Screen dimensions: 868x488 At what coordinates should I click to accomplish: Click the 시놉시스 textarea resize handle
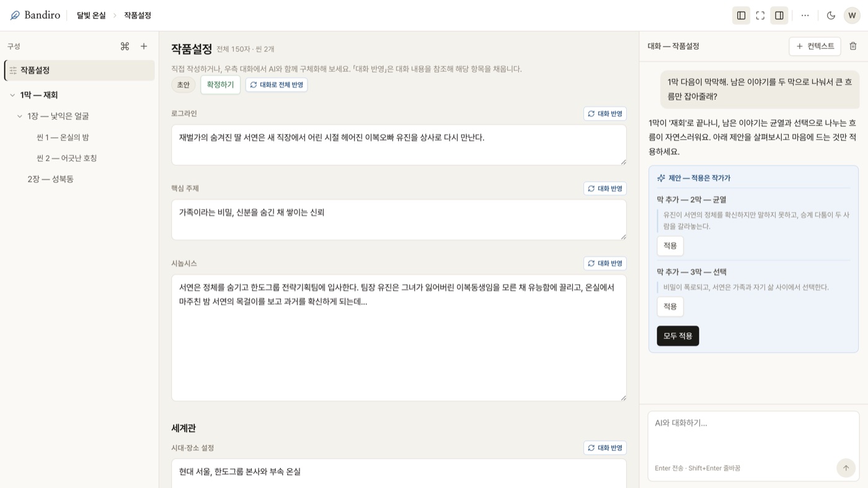point(623,398)
